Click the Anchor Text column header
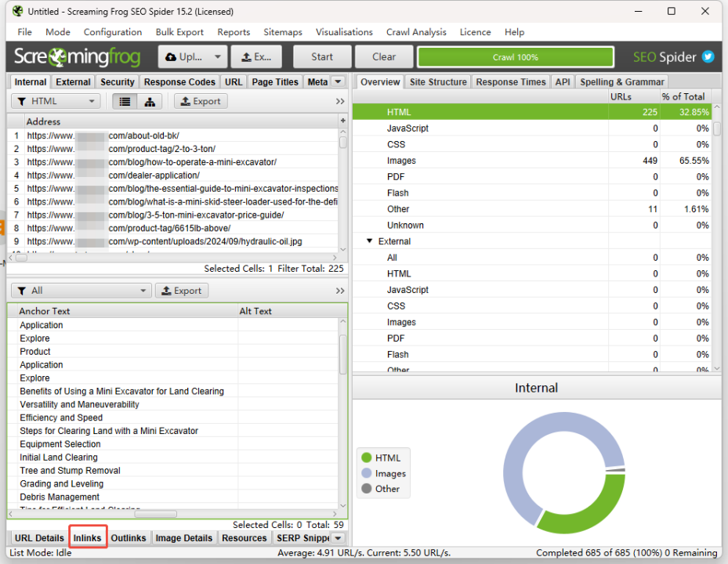This screenshot has height=564, width=728. click(x=127, y=311)
